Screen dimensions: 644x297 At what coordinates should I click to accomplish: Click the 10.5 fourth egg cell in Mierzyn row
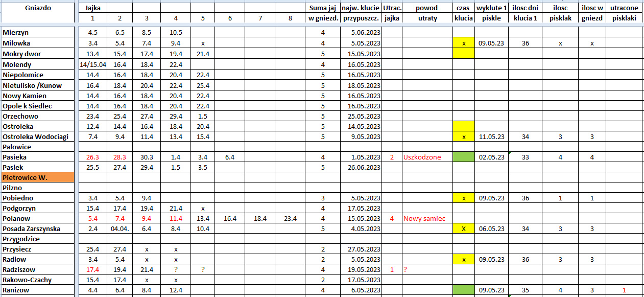point(175,33)
